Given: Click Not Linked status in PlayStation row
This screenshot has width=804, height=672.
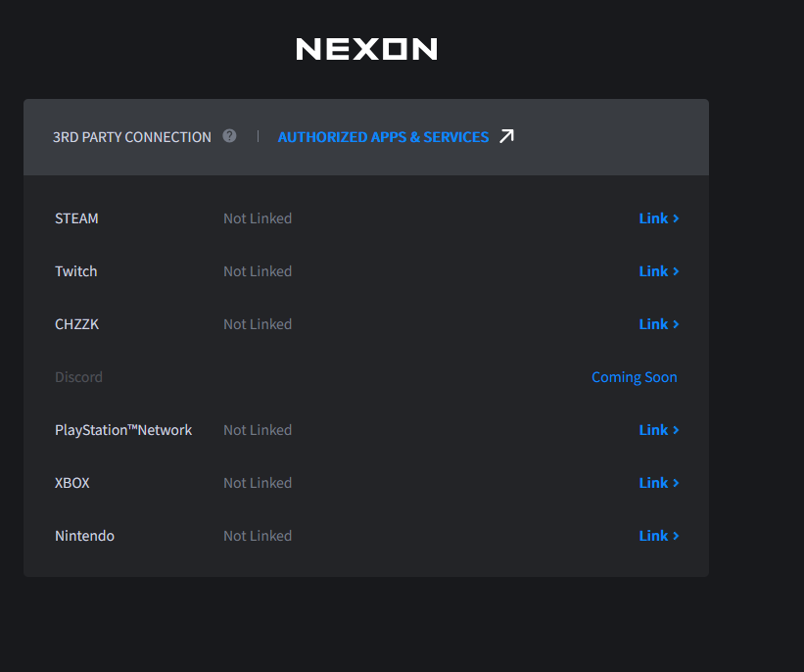Looking at the screenshot, I should [x=258, y=430].
